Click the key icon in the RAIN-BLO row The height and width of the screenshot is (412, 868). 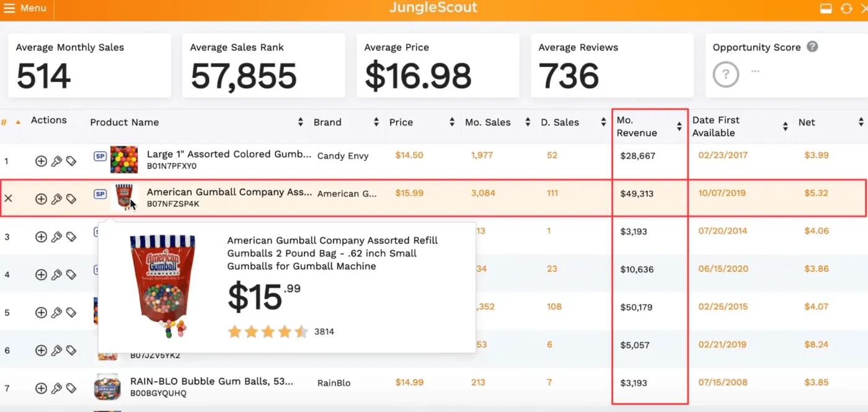point(56,388)
